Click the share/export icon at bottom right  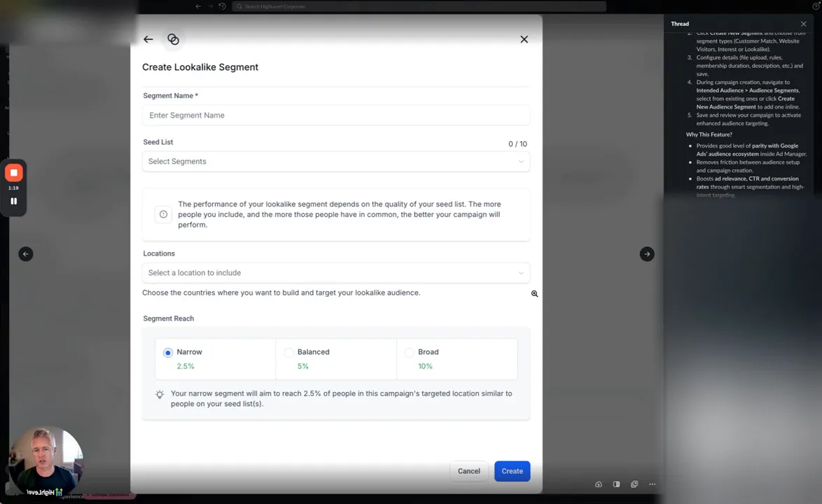point(634,484)
